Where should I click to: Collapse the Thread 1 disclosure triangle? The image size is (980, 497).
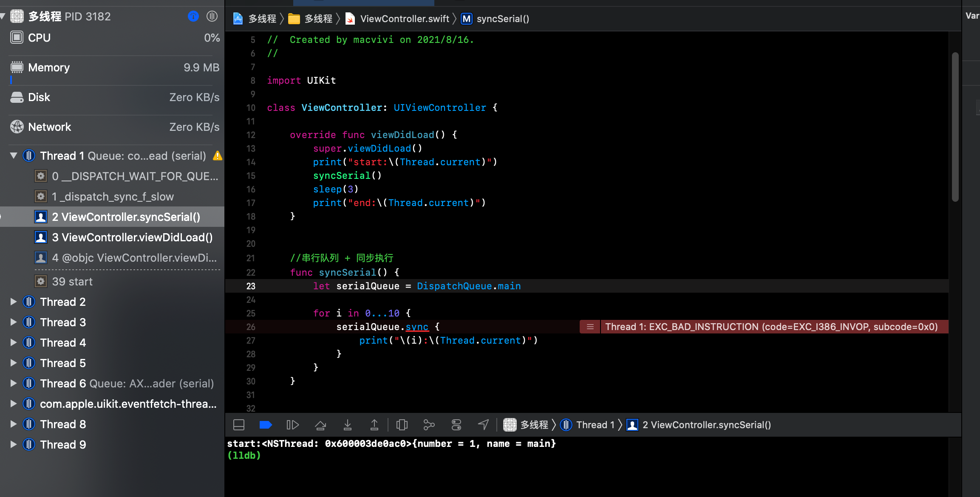click(x=14, y=156)
